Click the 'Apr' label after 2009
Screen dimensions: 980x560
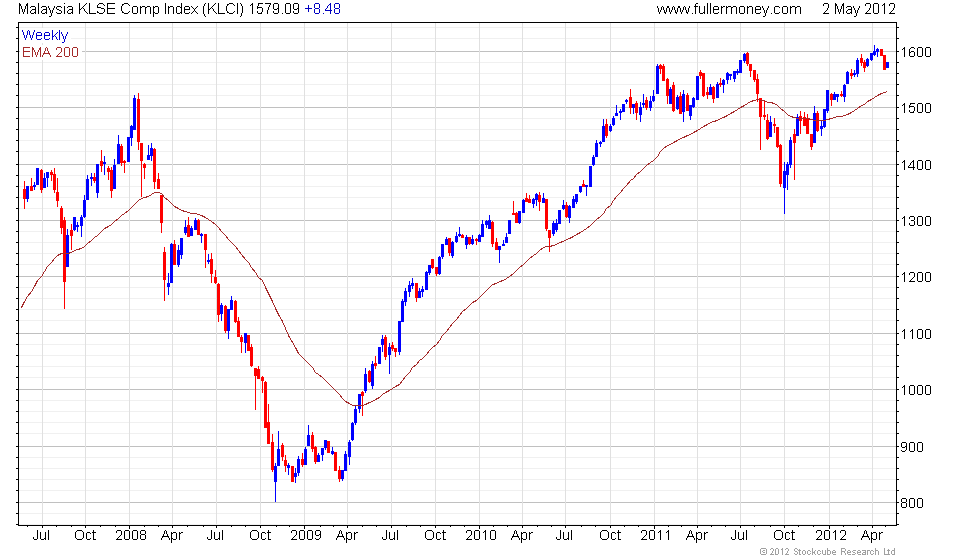coord(347,536)
